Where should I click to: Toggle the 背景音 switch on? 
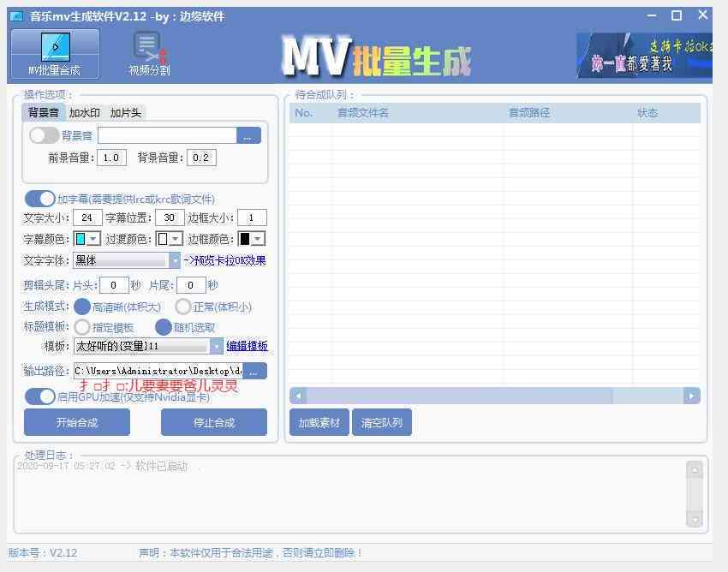[44, 135]
